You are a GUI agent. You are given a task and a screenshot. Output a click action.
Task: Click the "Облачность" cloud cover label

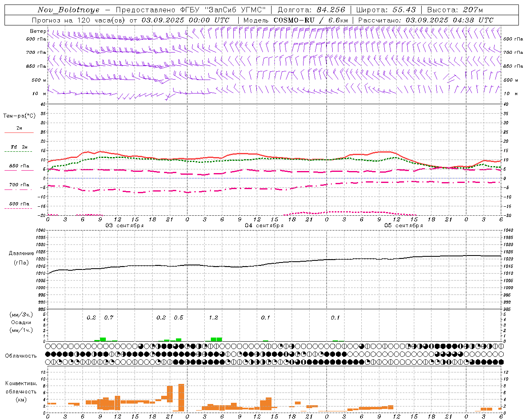click(21, 356)
